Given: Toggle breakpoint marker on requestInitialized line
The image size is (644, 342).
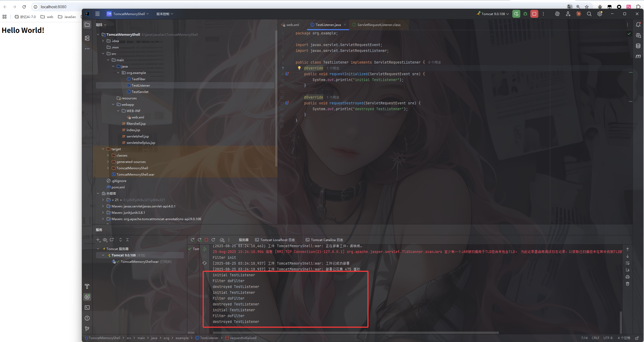Looking at the screenshot, I should pos(287,74).
